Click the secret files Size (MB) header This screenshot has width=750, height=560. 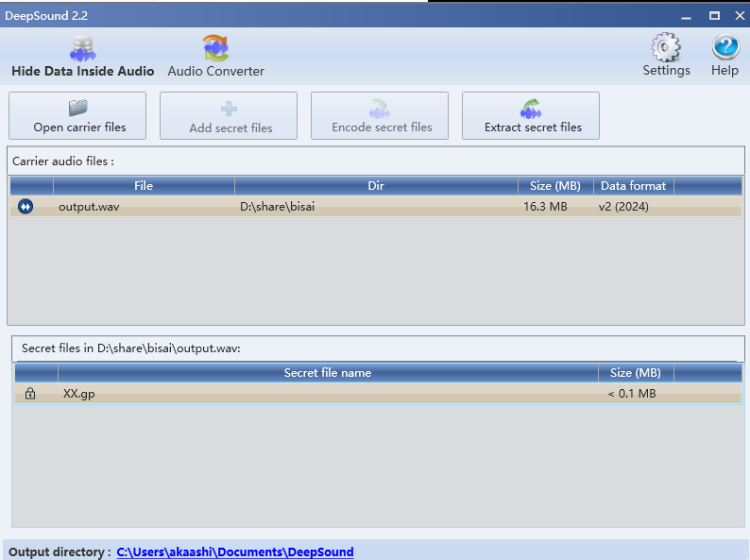point(636,372)
